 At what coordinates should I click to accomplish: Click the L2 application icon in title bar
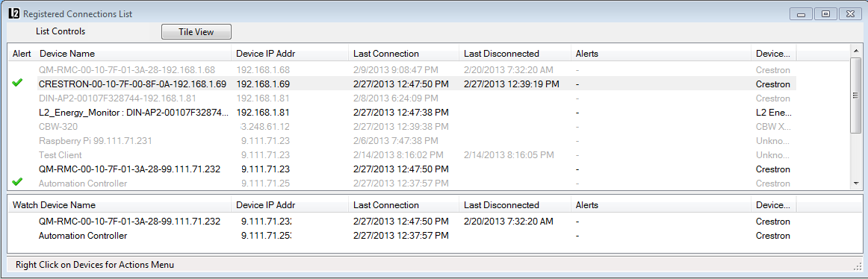click(x=14, y=14)
